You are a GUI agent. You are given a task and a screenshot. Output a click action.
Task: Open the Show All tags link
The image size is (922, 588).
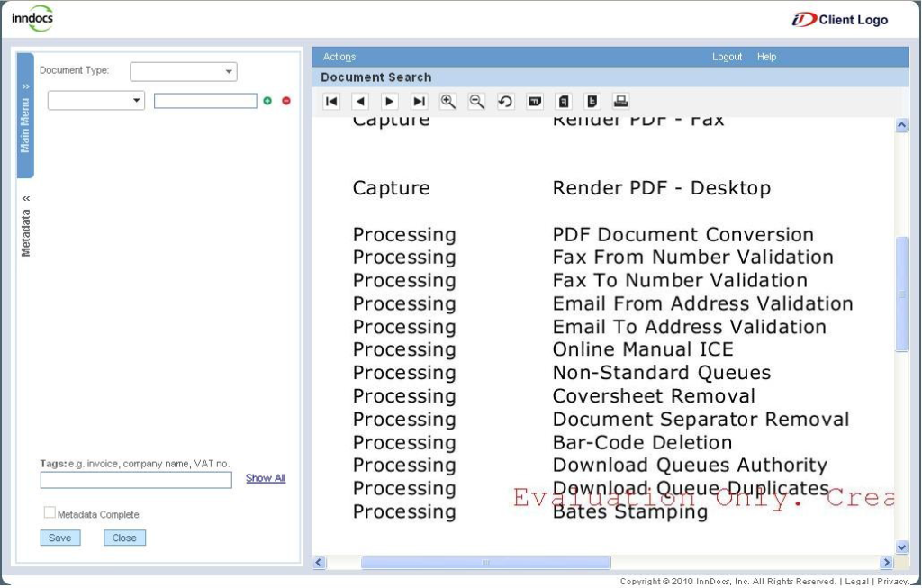click(x=266, y=478)
